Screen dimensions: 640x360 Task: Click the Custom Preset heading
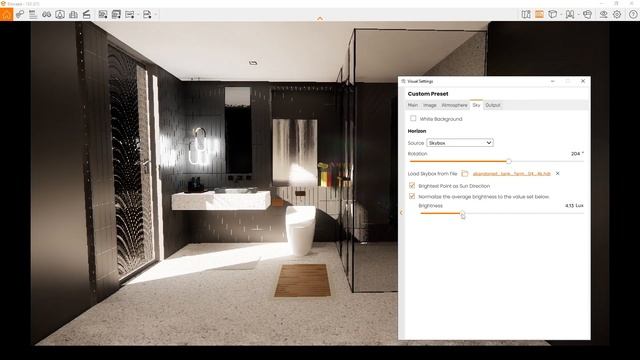pos(428,94)
